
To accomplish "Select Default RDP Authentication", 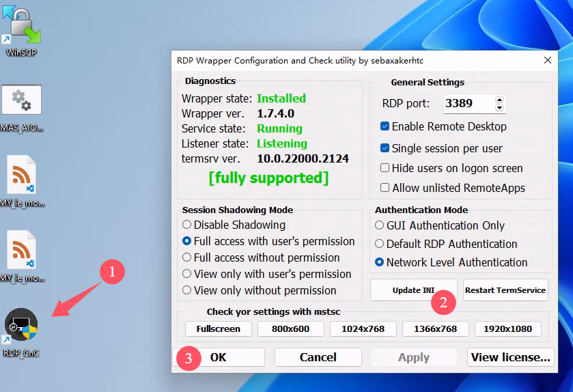I will (379, 244).
